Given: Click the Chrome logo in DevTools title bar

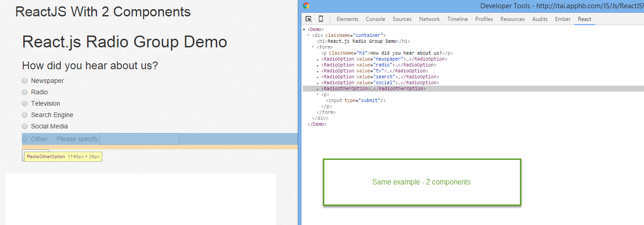Looking at the screenshot, I should 306,6.
